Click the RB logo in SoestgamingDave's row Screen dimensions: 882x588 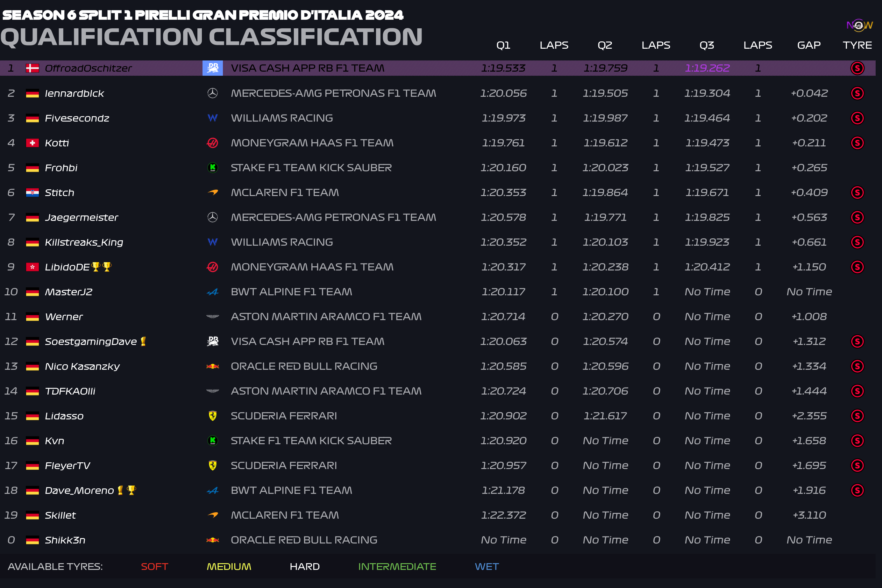pos(212,341)
